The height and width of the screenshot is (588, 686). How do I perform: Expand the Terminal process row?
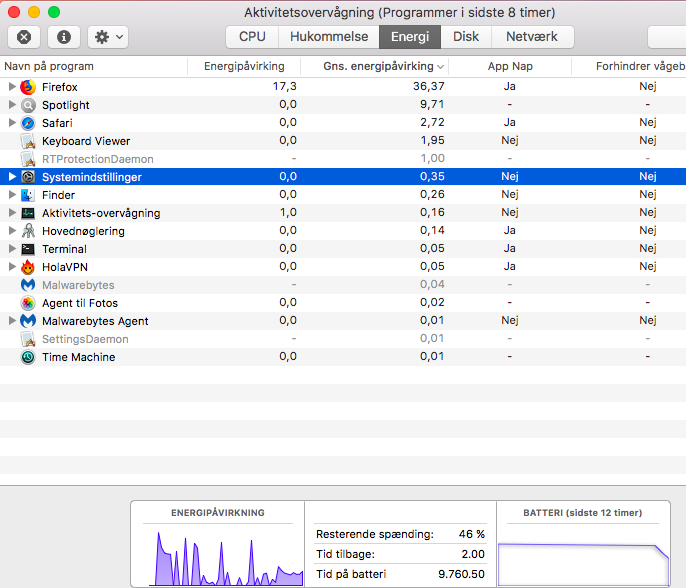12,248
